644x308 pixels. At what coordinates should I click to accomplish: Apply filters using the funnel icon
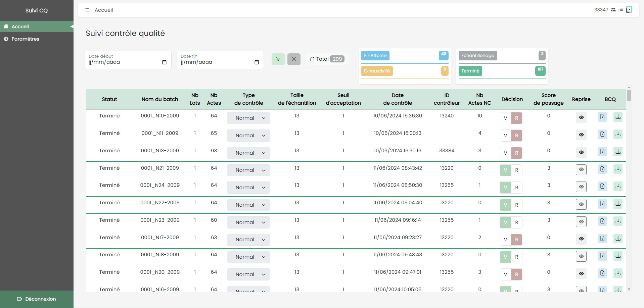pos(278,59)
